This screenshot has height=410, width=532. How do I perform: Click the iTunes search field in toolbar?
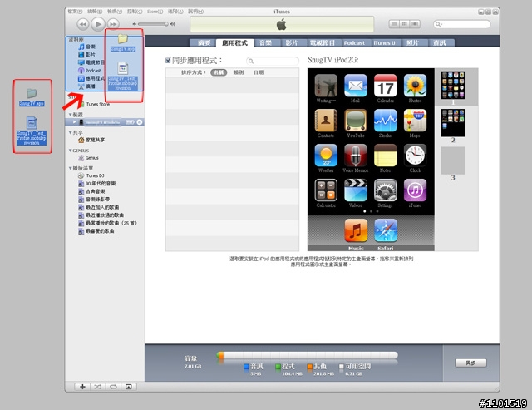(462, 24)
